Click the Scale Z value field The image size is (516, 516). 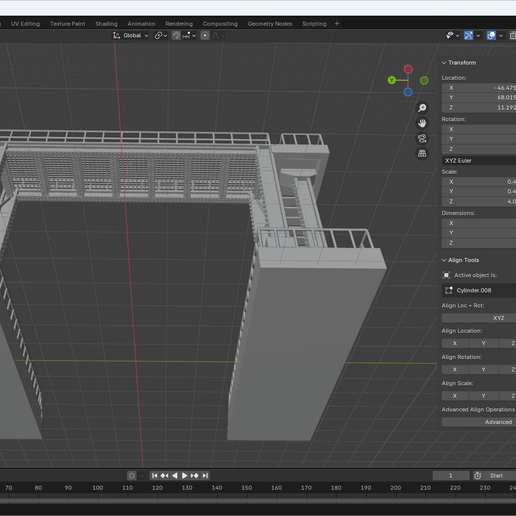pos(479,201)
